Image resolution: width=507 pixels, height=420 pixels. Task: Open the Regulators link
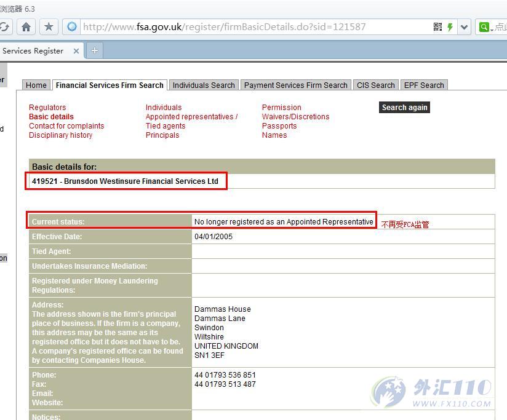(x=47, y=107)
